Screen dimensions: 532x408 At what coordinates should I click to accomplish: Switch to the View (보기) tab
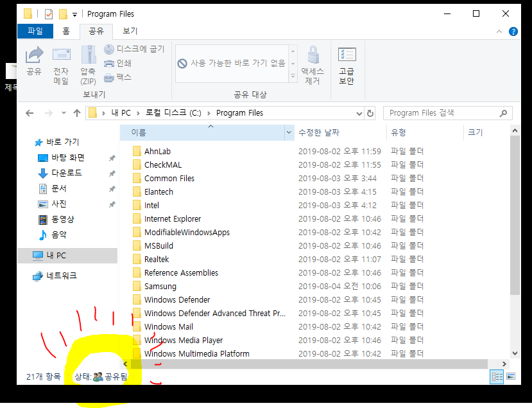tap(130, 31)
